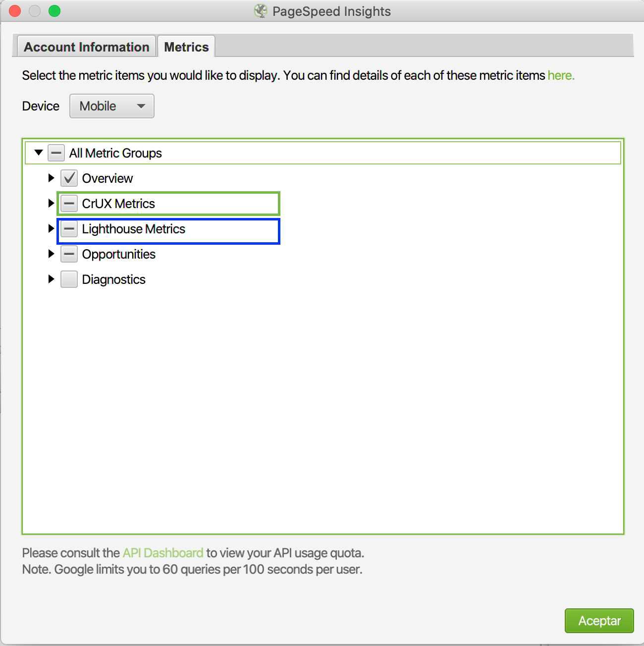Image resolution: width=644 pixels, height=646 pixels.
Task: Expand the CrUX Metrics group arrow
Action: (x=51, y=203)
